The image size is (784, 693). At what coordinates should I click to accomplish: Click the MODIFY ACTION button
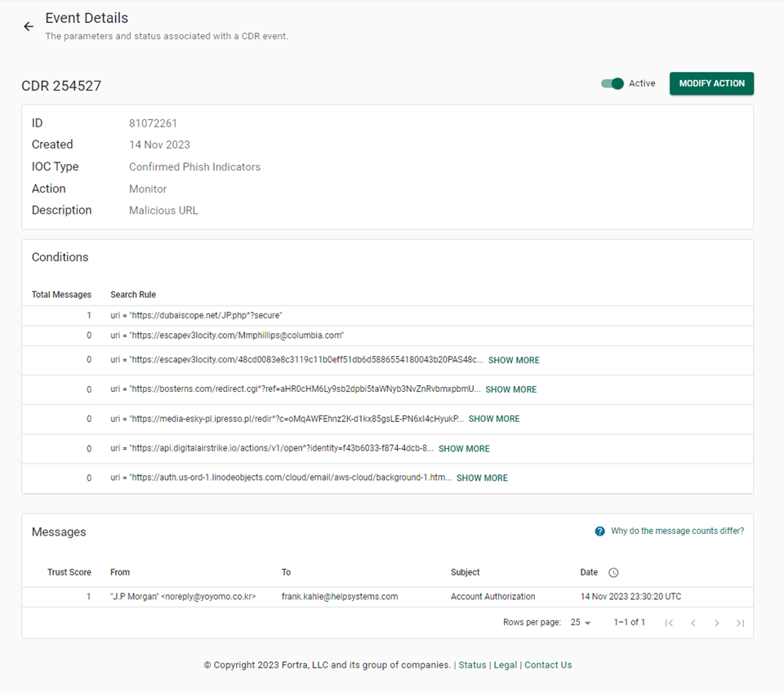[711, 83]
